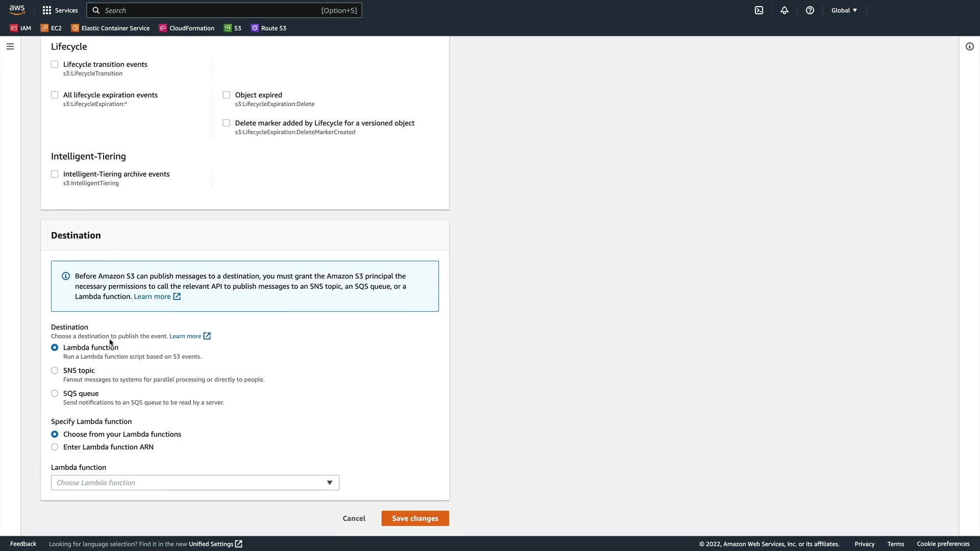Enable Lifecycle transition events checkbox

click(55, 64)
